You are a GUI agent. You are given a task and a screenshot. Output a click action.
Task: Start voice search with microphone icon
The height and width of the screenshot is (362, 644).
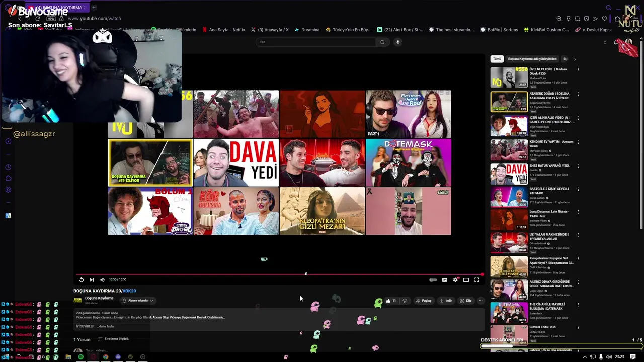398,42
